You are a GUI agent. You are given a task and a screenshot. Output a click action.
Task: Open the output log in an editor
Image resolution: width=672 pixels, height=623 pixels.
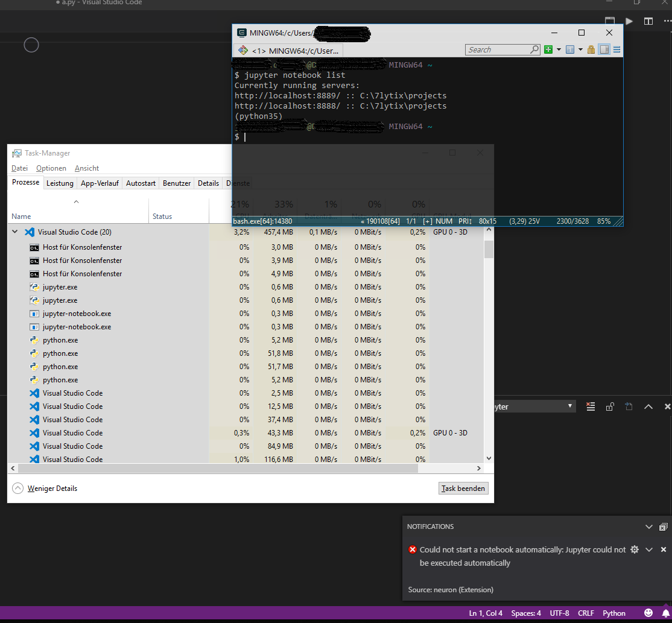pyautogui.click(x=629, y=406)
